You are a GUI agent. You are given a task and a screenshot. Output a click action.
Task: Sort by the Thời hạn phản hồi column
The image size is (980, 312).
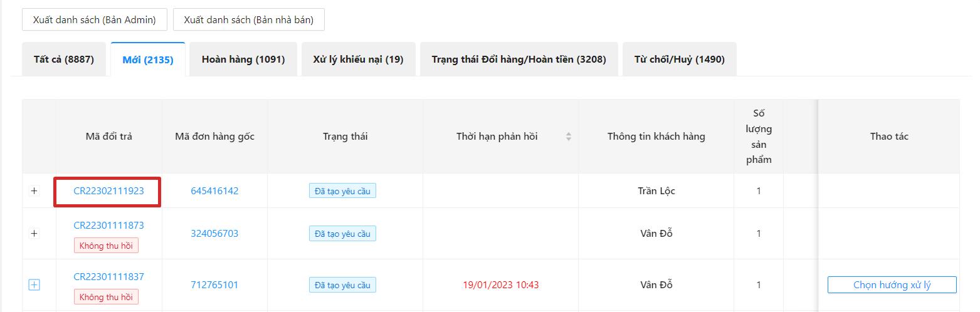click(569, 137)
